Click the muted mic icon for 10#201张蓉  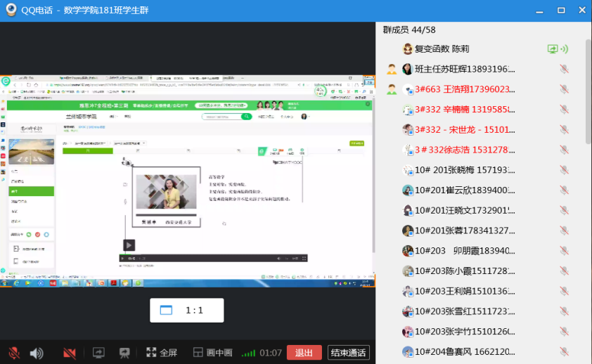563,230
